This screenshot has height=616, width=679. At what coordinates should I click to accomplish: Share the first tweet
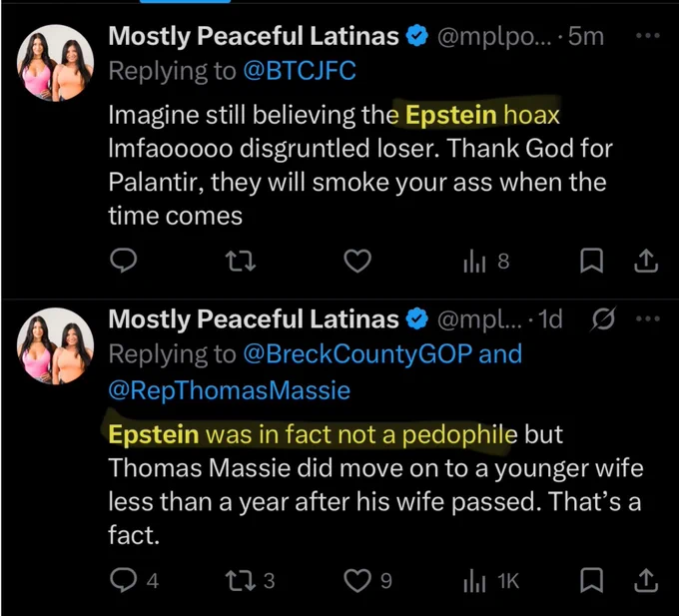[646, 261]
